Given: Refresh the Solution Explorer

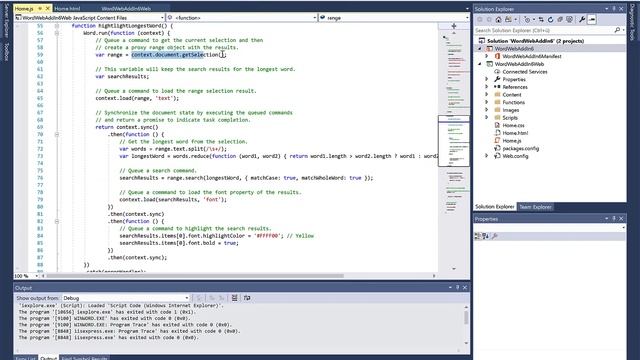Looking at the screenshot, I should point(550,19).
